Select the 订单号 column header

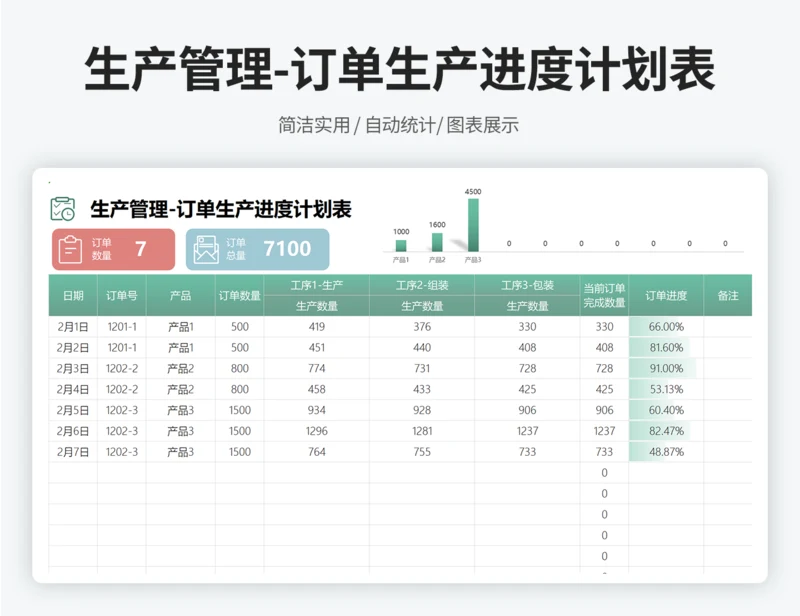pos(122,296)
